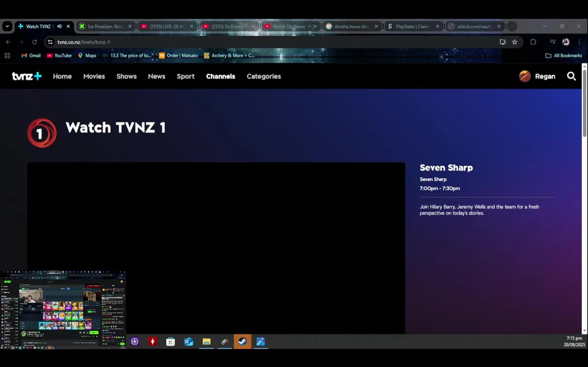Click the black live video player
The height and width of the screenshot is (367, 588).
coord(216,248)
